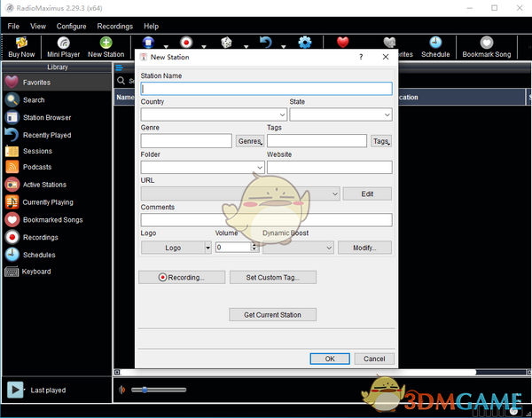Click the Comments input field
This screenshot has width=532, height=418.
click(x=266, y=220)
